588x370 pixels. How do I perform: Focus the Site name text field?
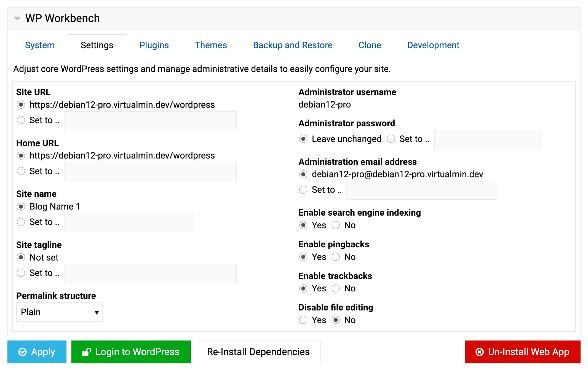coord(128,222)
